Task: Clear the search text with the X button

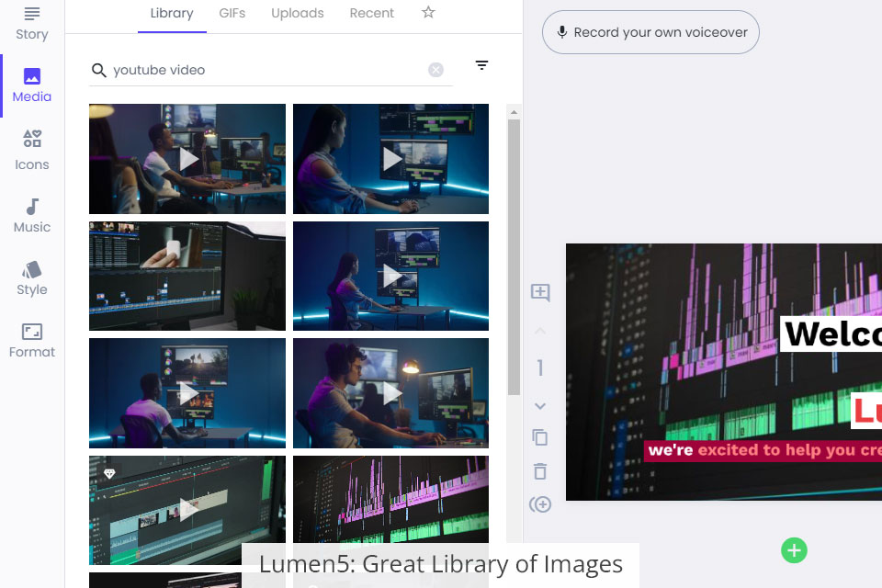Action: click(435, 70)
